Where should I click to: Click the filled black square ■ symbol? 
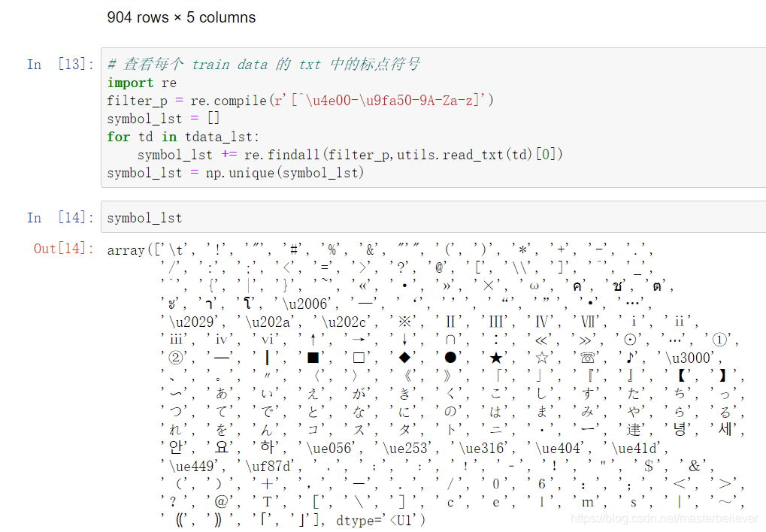click(x=313, y=358)
